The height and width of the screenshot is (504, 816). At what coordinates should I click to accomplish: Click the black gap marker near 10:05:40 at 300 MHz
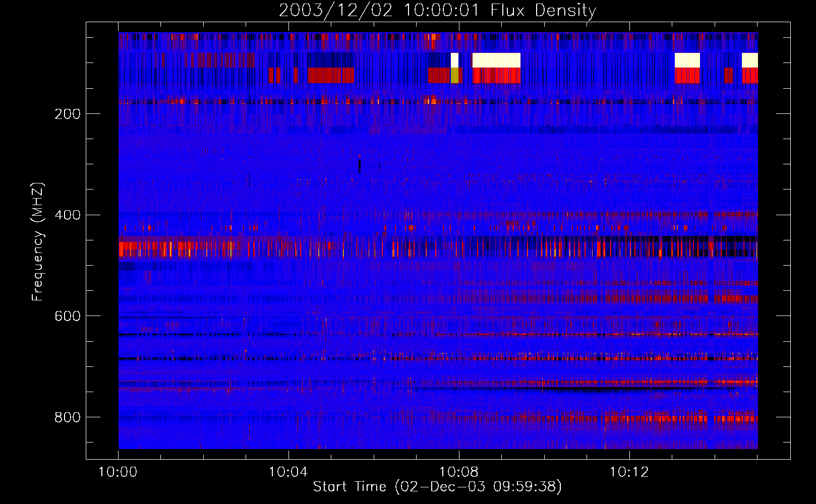(x=360, y=165)
